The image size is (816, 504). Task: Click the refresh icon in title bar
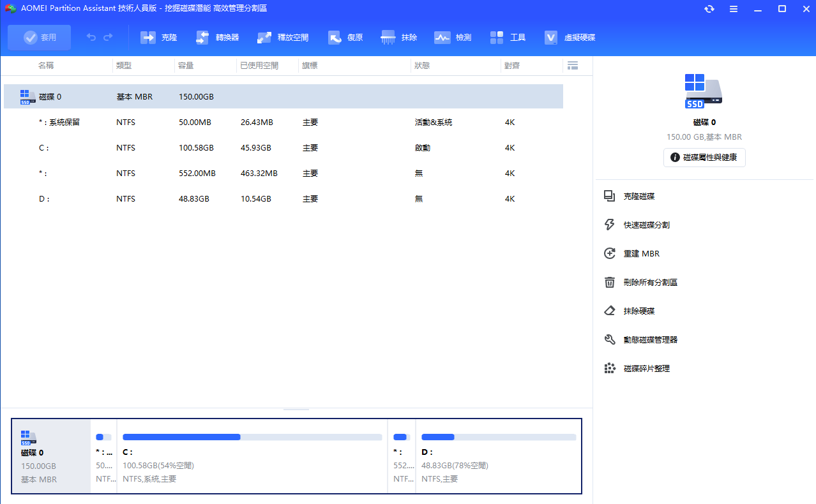709,9
